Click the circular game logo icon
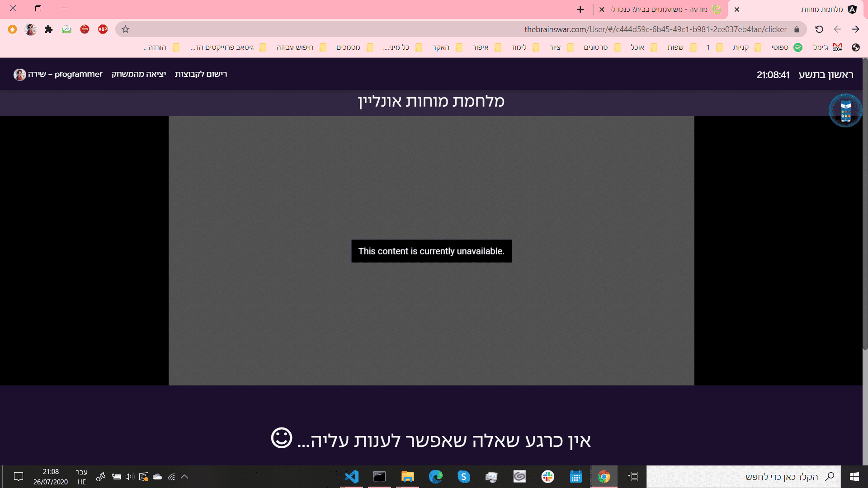This screenshot has width=868, height=488. (x=845, y=109)
